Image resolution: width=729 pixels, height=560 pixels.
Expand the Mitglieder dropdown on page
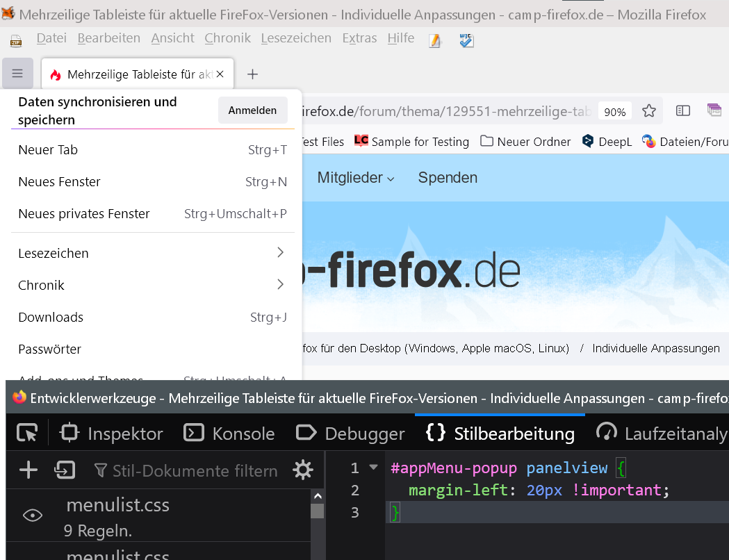click(x=356, y=178)
